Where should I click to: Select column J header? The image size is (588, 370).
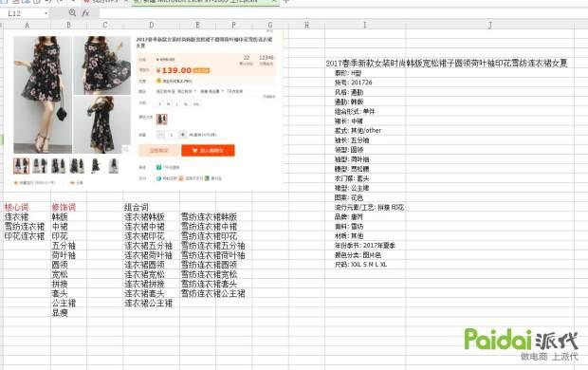tap(489, 26)
